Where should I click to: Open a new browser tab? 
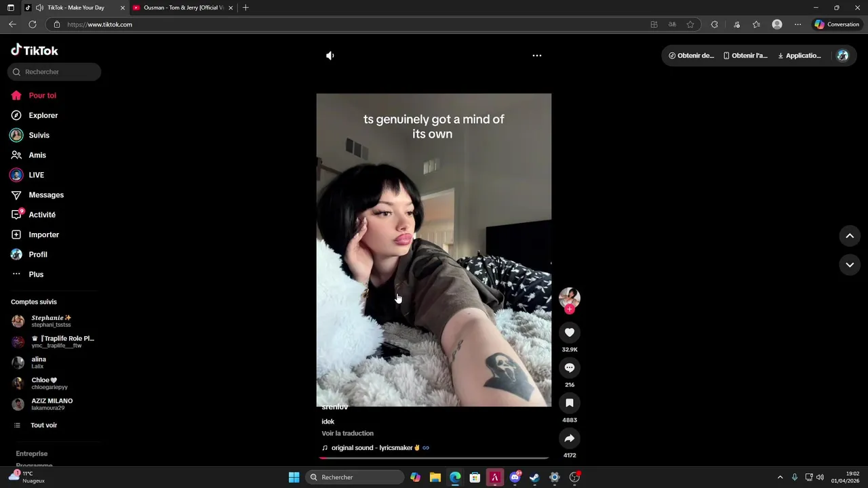(x=245, y=7)
